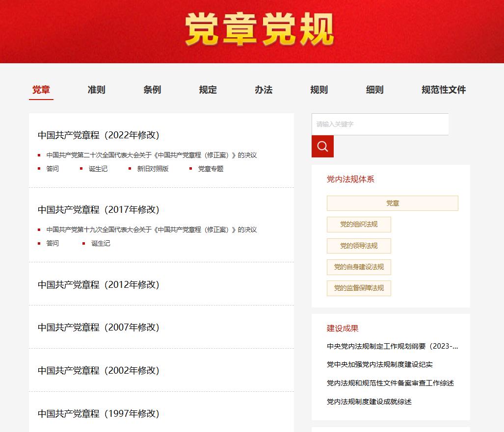Click the 党章 button in 党内法规体系
The width and height of the screenshot is (504, 432).
click(393, 203)
